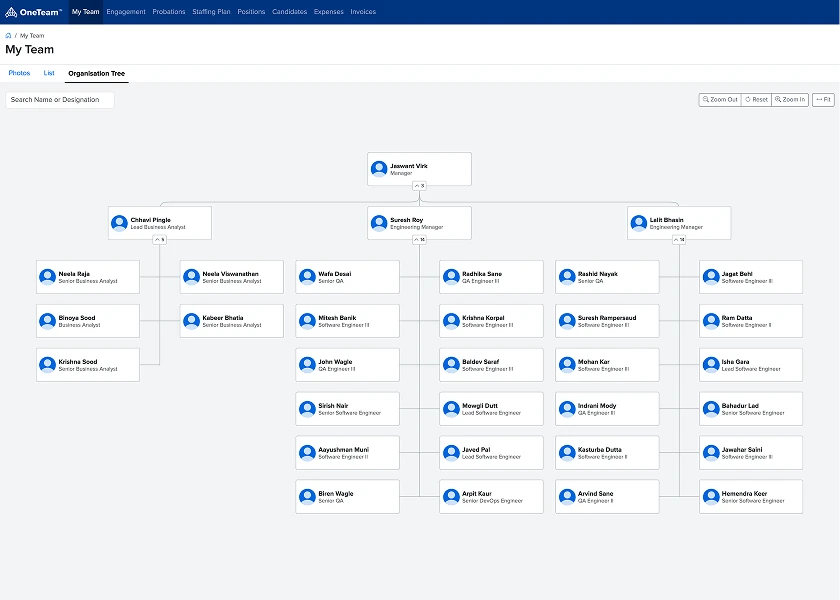This screenshot has width=840, height=600.
Task: Open the Candidates menu item
Action: coord(289,12)
